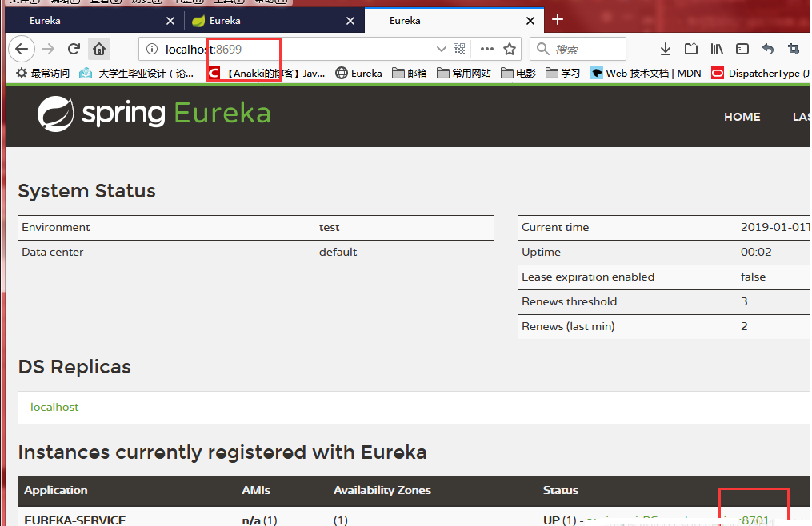
Task: Open the folder-with-arrow toolbar icon
Action: click(x=691, y=50)
